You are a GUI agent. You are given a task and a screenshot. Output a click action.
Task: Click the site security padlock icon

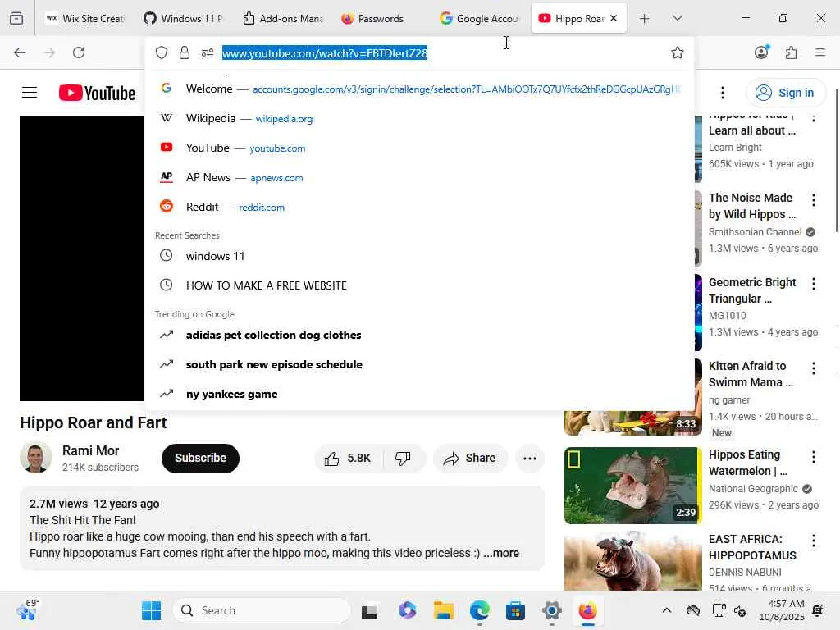[x=185, y=52]
